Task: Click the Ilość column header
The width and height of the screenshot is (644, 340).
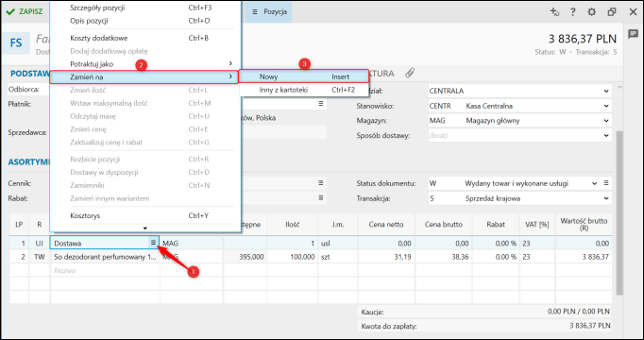Action: [292, 225]
